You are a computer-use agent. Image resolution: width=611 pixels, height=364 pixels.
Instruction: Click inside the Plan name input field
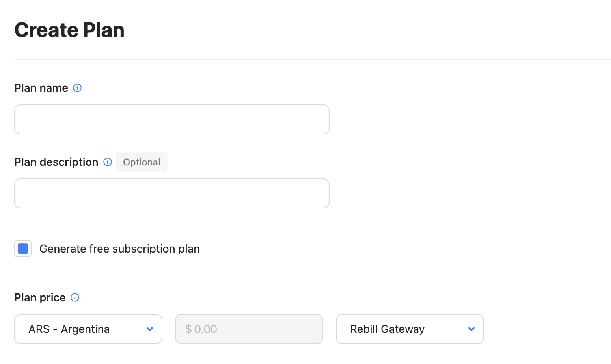click(x=171, y=119)
